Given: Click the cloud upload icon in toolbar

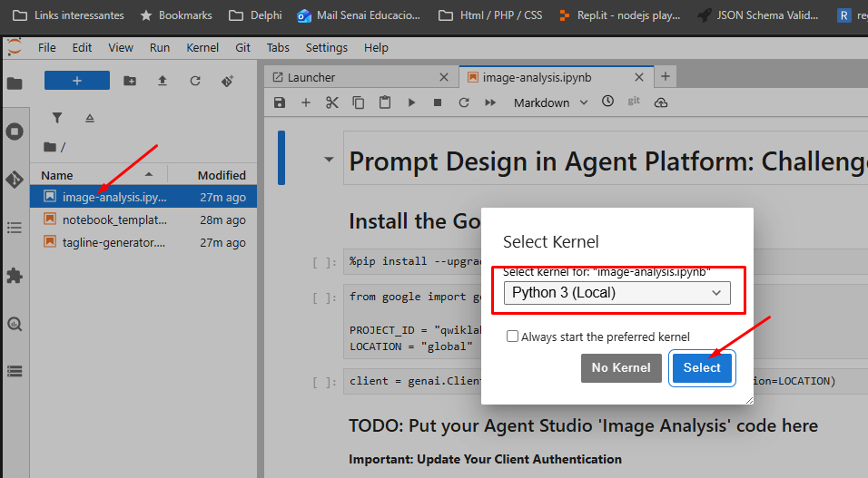Looking at the screenshot, I should click(661, 102).
